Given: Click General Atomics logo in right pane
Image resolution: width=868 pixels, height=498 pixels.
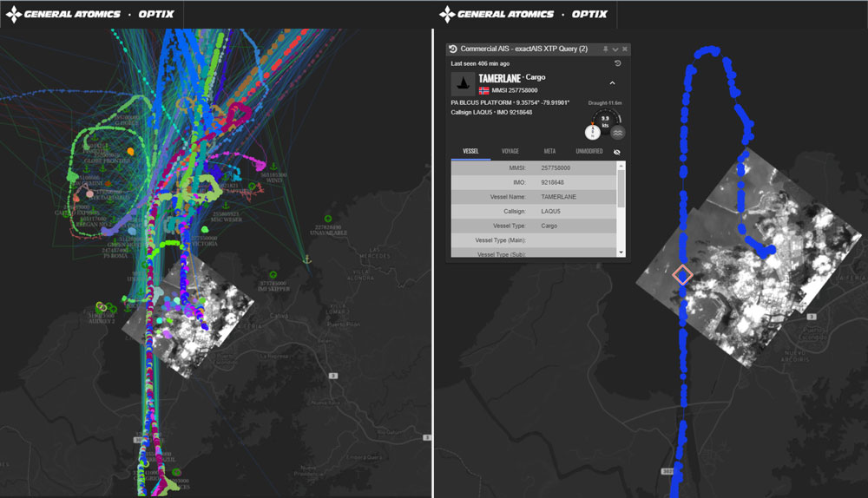Looking at the screenshot, I should tap(496, 14).
